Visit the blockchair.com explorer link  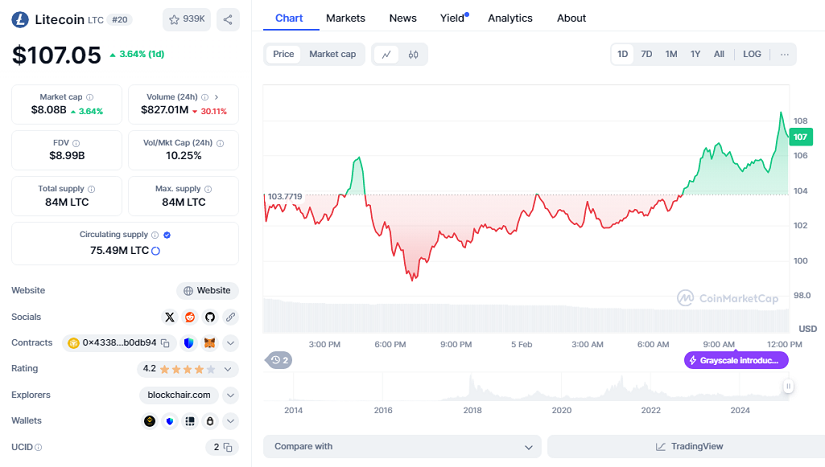[x=180, y=395]
